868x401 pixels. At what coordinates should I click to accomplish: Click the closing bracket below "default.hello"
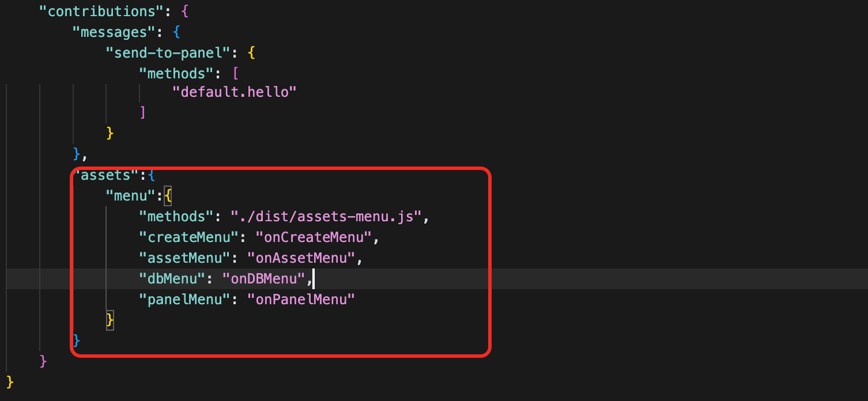(142, 112)
